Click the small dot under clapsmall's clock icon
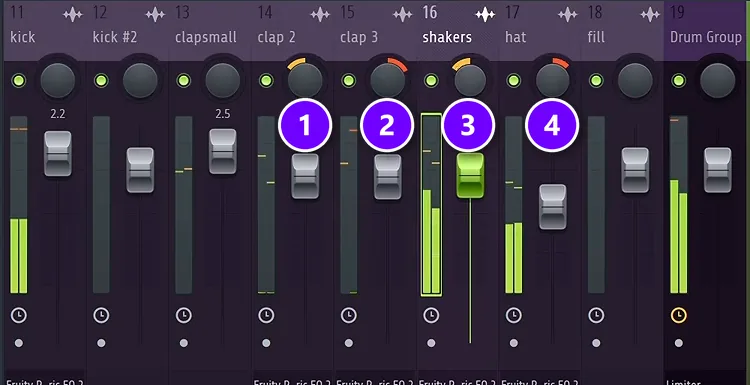 (184, 343)
